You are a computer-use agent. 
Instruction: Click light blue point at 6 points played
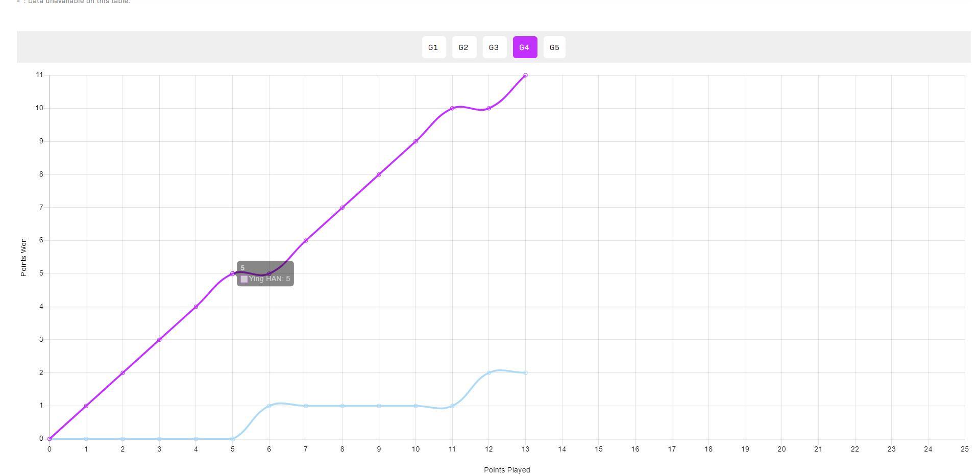pos(269,406)
